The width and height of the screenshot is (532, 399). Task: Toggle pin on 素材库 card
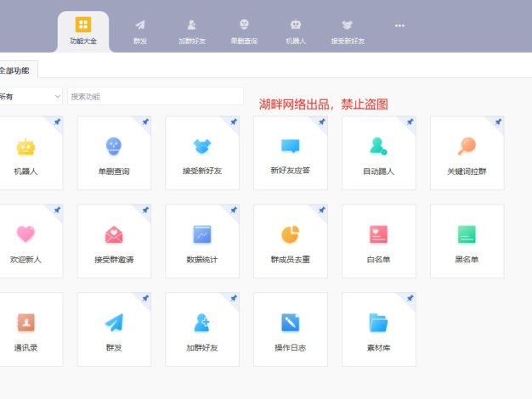[410, 298]
